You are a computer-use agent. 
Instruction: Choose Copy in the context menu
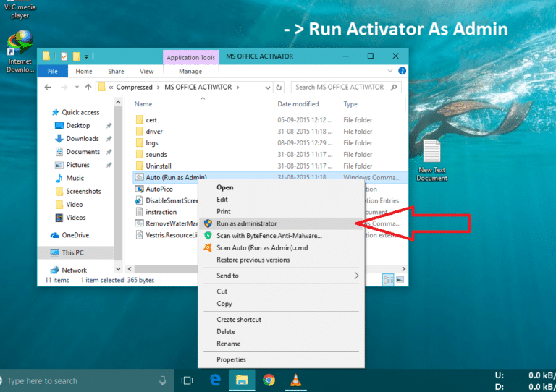click(x=281, y=304)
